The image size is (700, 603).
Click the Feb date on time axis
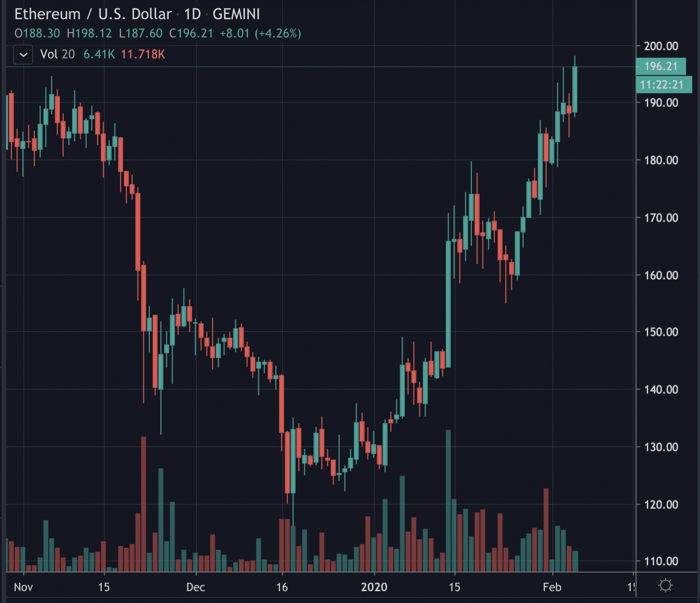pos(552,587)
